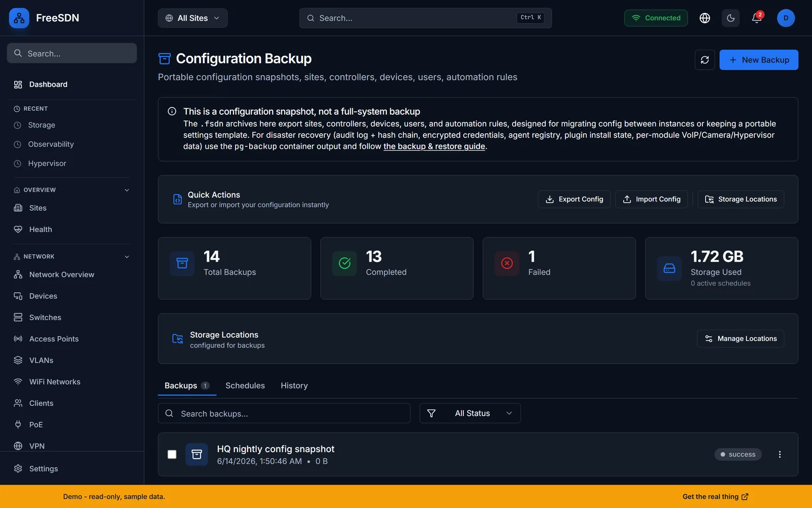Focus the sidebar Search field
812x508 pixels.
[72, 53]
